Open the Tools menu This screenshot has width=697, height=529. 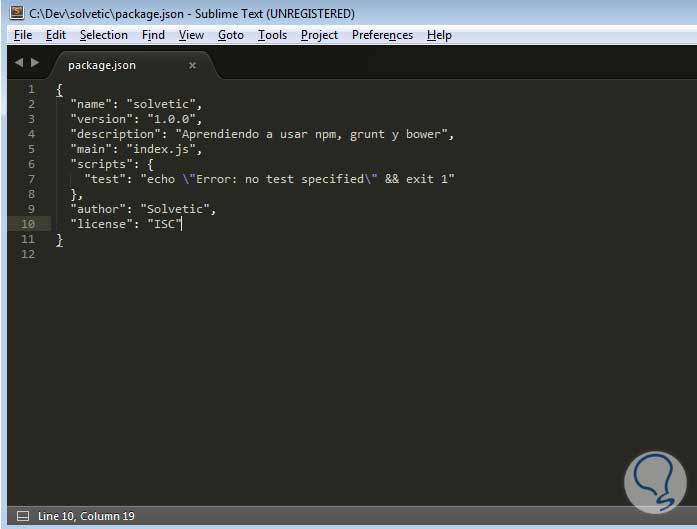pyautogui.click(x=272, y=35)
